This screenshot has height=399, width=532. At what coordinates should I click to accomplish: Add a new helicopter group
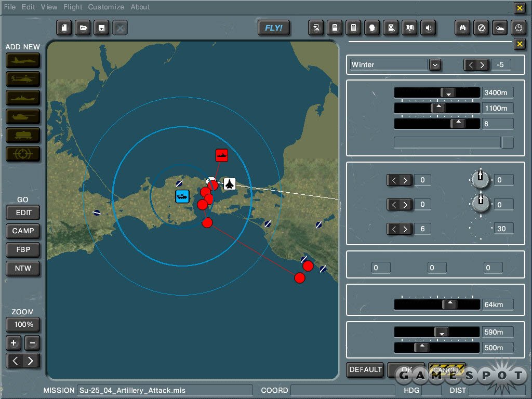tap(23, 78)
